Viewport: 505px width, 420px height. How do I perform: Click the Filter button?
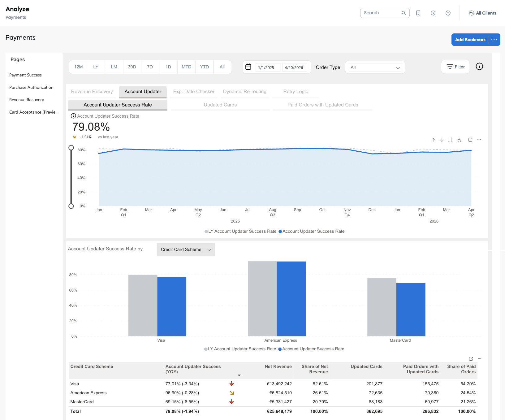(x=455, y=67)
